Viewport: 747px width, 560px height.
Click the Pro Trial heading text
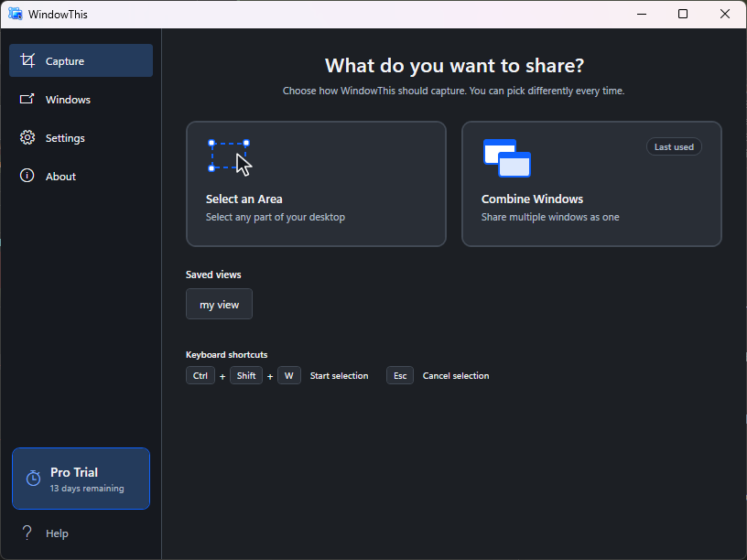click(74, 472)
